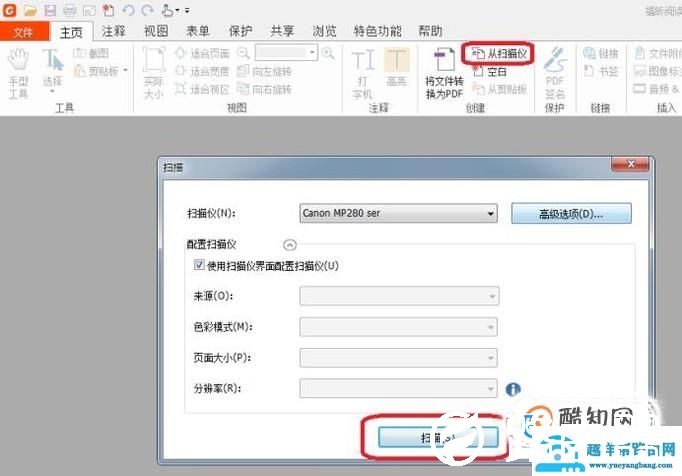Select the 选择 text selection tool

(x=52, y=70)
